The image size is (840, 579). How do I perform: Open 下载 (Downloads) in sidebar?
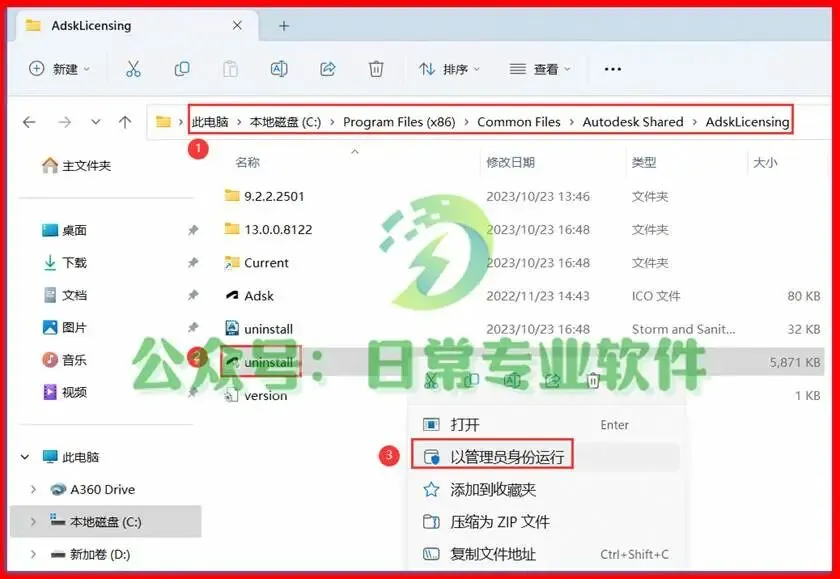coord(64,262)
